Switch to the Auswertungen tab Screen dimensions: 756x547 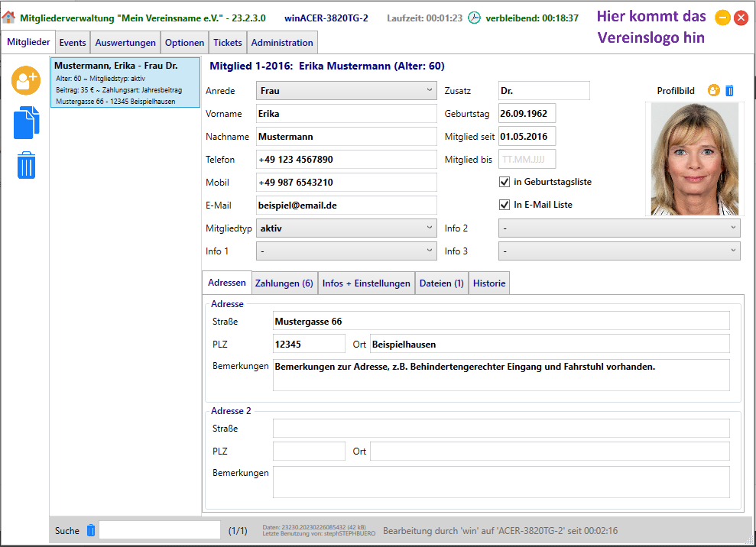pyautogui.click(x=125, y=43)
